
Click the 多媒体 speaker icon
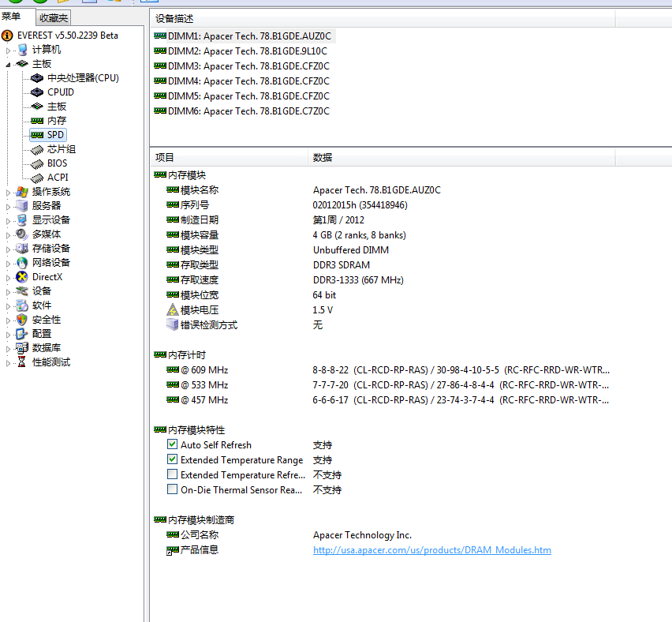[x=22, y=234]
